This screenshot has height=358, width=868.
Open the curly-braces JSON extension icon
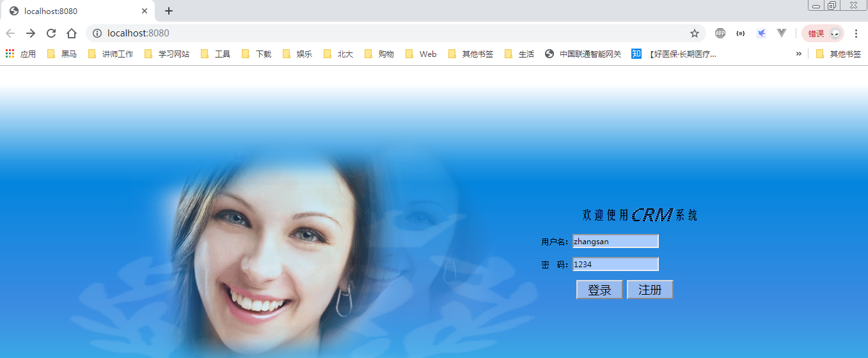pyautogui.click(x=741, y=33)
